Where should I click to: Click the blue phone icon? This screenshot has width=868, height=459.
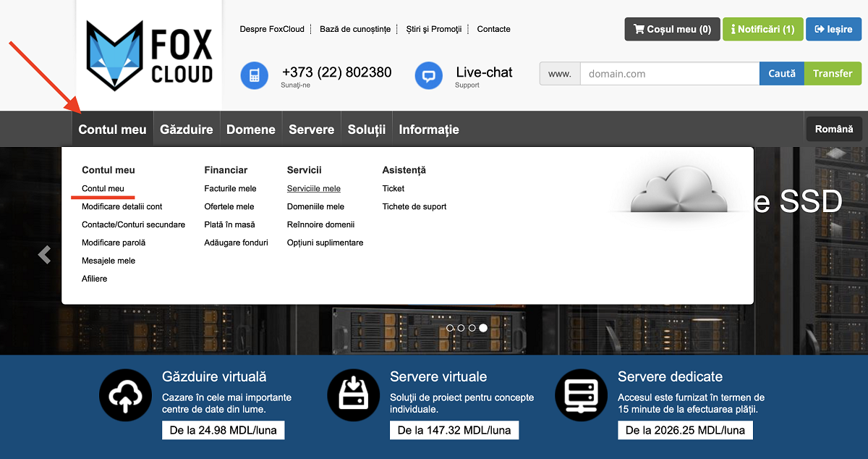click(x=254, y=75)
